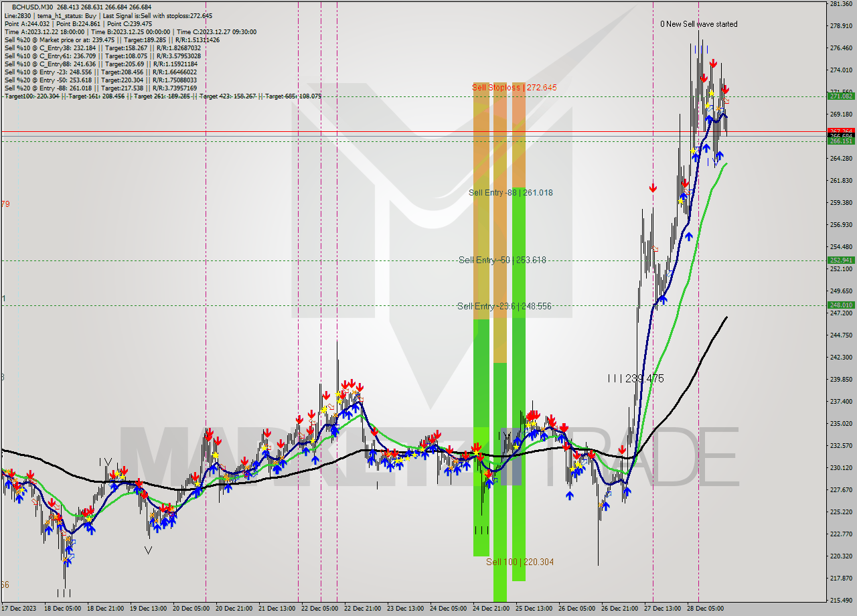Viewport: 857px width, 616px height.
Task: Select the 'Sell Entry -88 | 261.018' label
Action: [511, 193]
